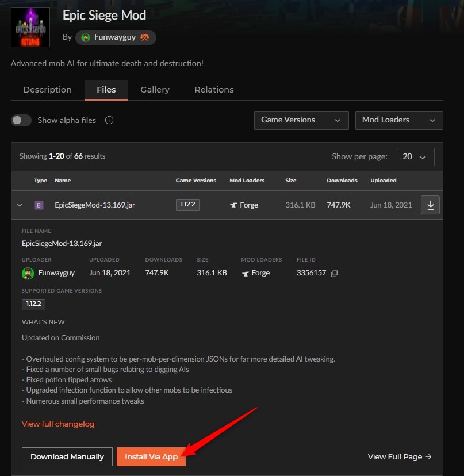
Task: Click the Mod Loaders column header in table
Action: click(x=247, y=181)
